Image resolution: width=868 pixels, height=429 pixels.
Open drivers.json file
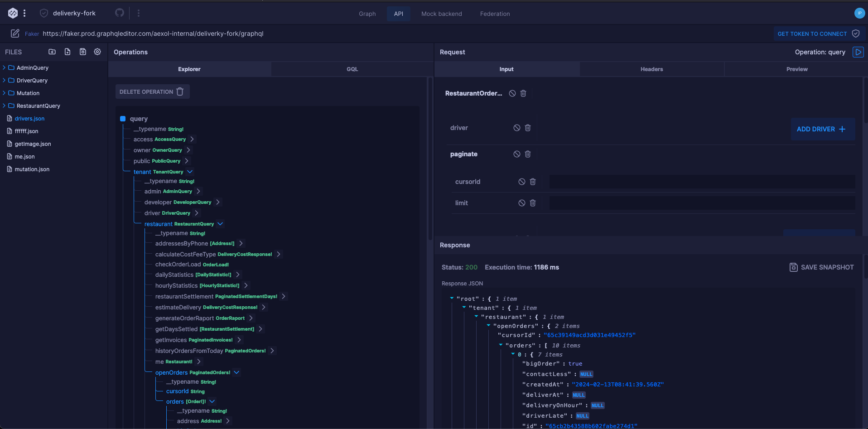tap(29, 119)
